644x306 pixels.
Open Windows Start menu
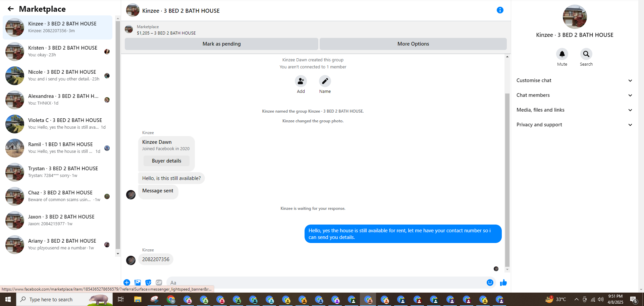tap(8, 299)
